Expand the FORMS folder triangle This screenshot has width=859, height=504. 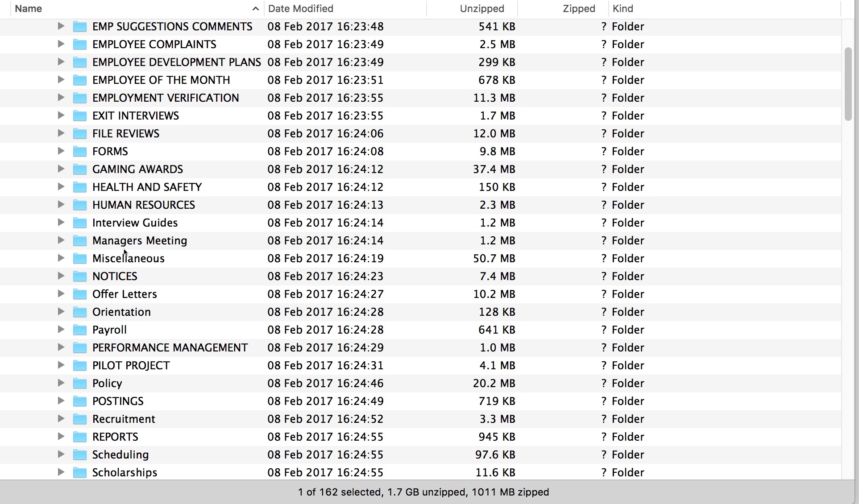tap(61, 151)
